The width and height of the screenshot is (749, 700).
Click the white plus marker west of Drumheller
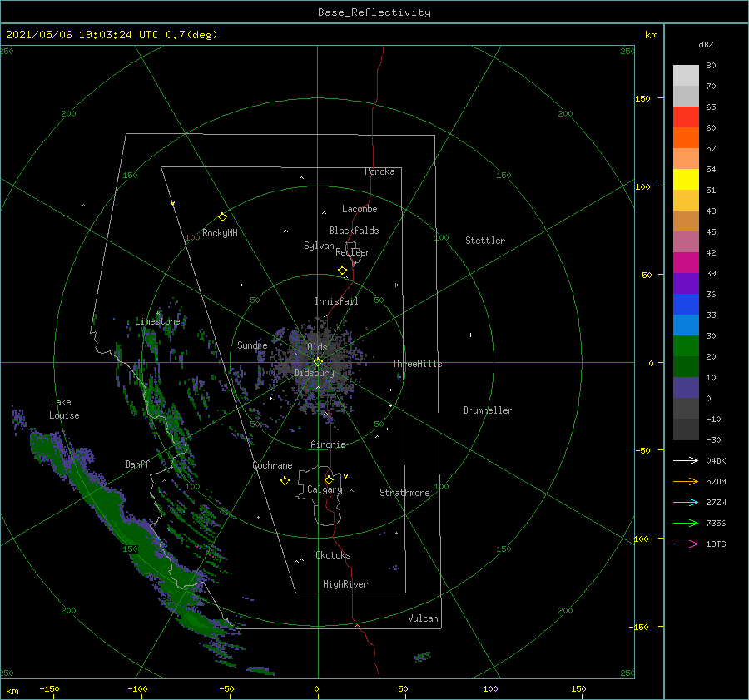click(470, 335)
